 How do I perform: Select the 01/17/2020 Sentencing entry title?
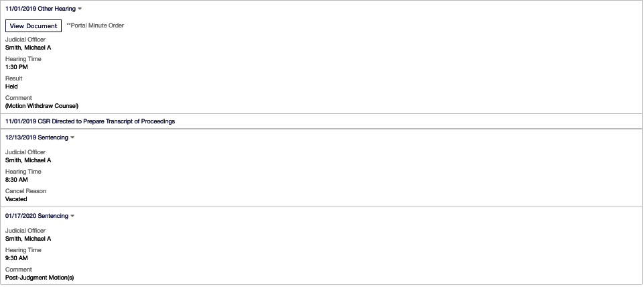tap(36, 217)
